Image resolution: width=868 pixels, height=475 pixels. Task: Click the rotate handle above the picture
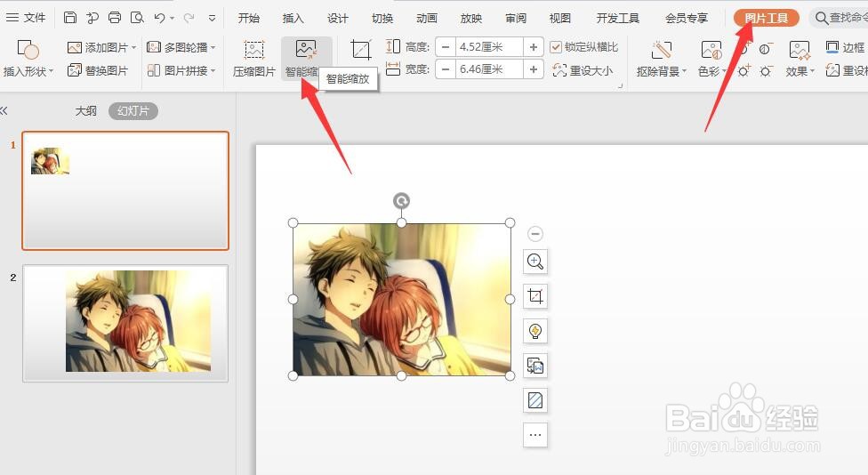click(401, 200)
